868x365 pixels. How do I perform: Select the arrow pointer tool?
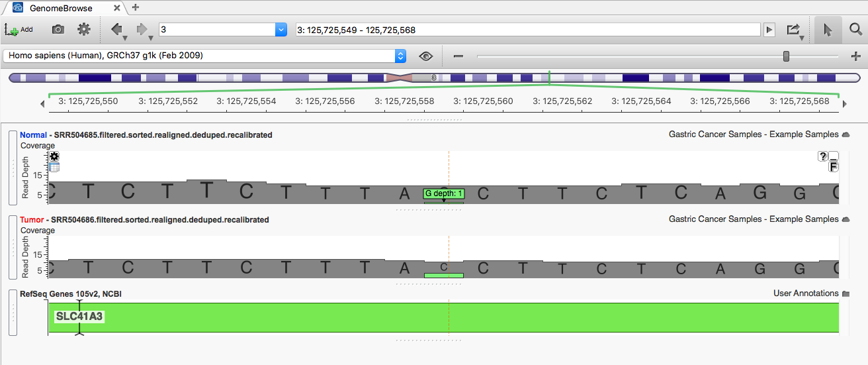[x=828, y=30]
